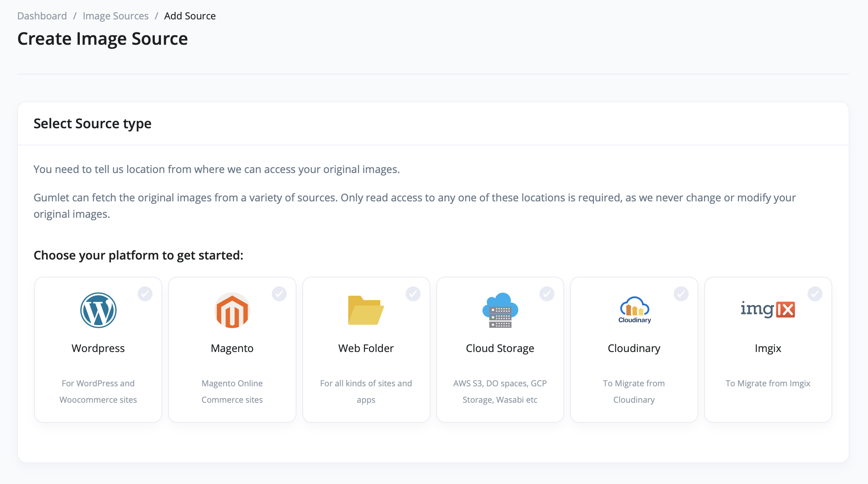Viewport: 868px width, 484px height.
Task: Click 'For WordPress and Woocommerce sites' text
Action: [x=98, y=391]
